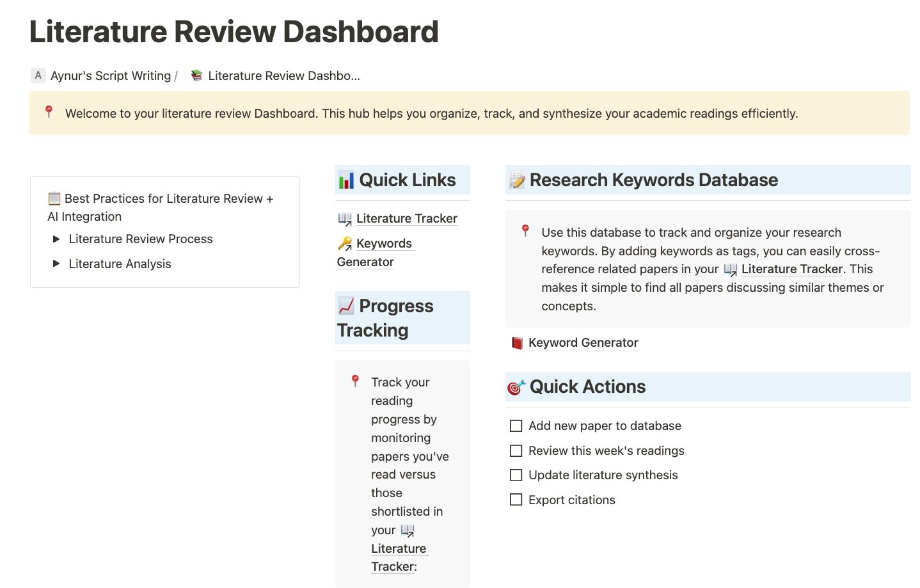920x588 pixels.
Task: Click the book icon in the keywords callout text
Action: pyautogui.click(x=731, y=269)
